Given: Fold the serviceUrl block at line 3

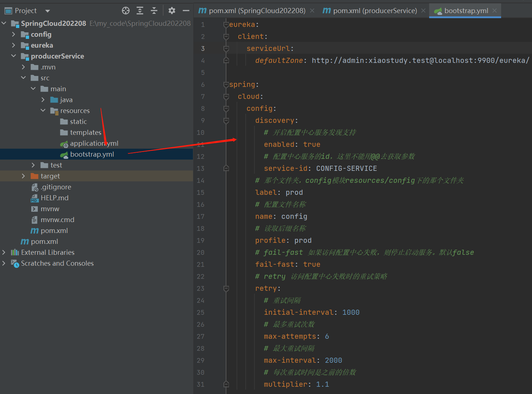Looking at the screenshot, I should coord(226,49).
